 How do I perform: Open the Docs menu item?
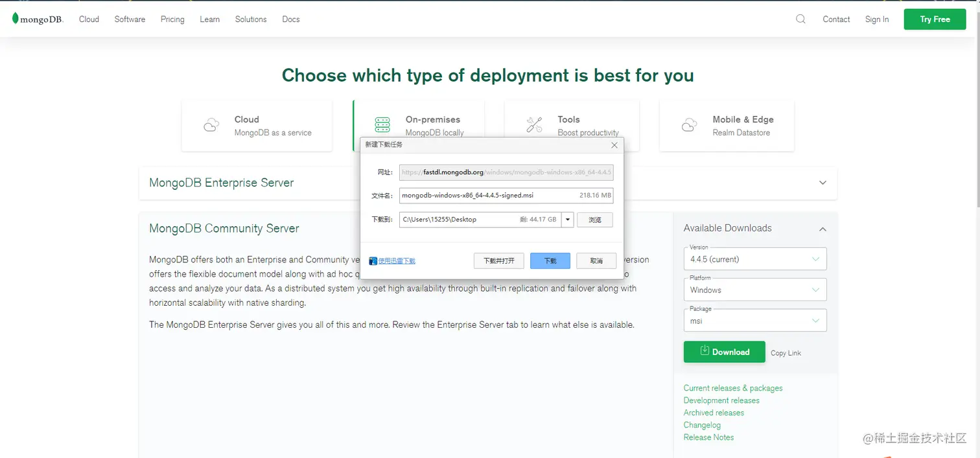[291, 19]
